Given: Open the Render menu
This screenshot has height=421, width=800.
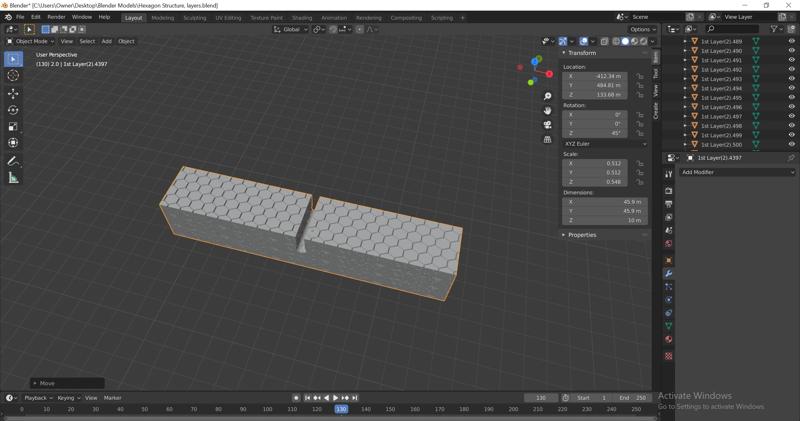Looking at the screenshot, I should tap(56, 17).
